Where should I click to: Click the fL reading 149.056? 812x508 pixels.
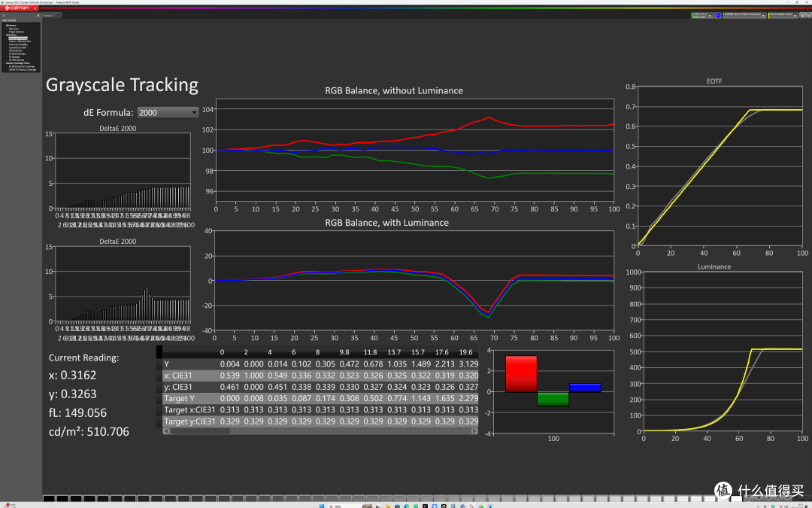pos(77,412)
